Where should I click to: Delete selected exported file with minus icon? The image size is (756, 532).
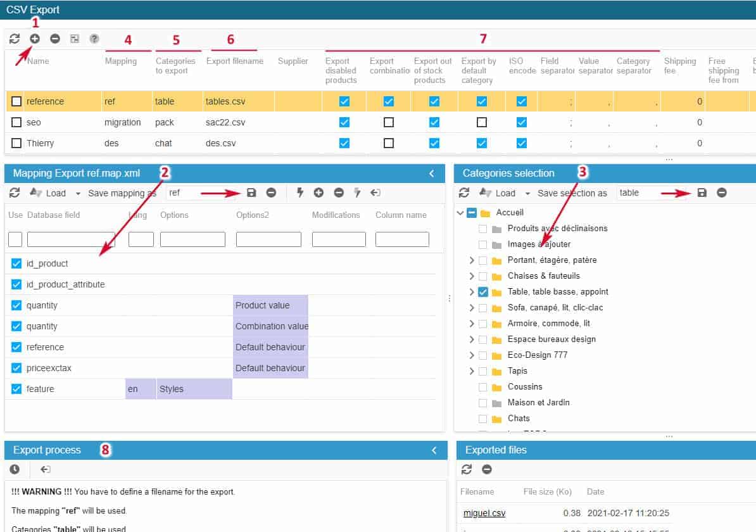pyautogui.click(x=487, y=469)
